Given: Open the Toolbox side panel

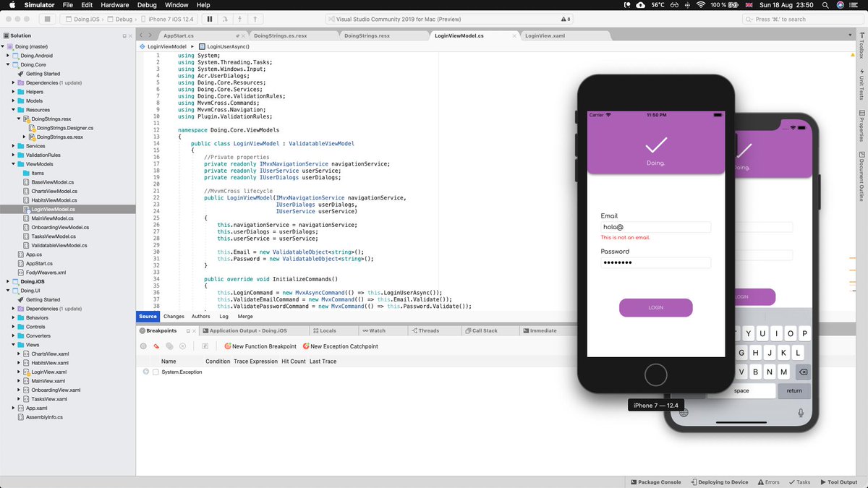Looking at the screenshot, I should (861, 47).
